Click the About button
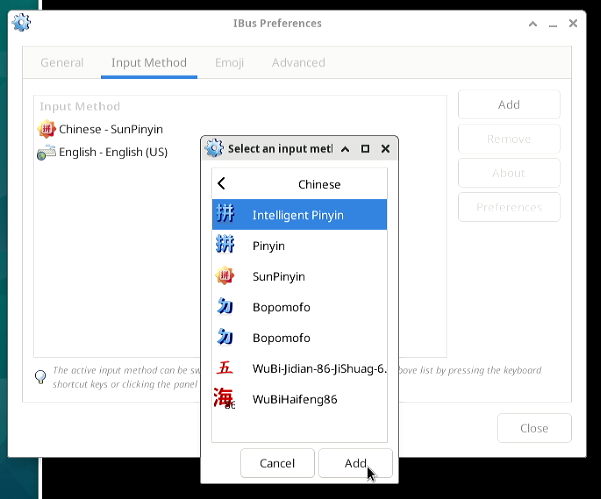Screen dimensions: 601x499 [509, 173]
